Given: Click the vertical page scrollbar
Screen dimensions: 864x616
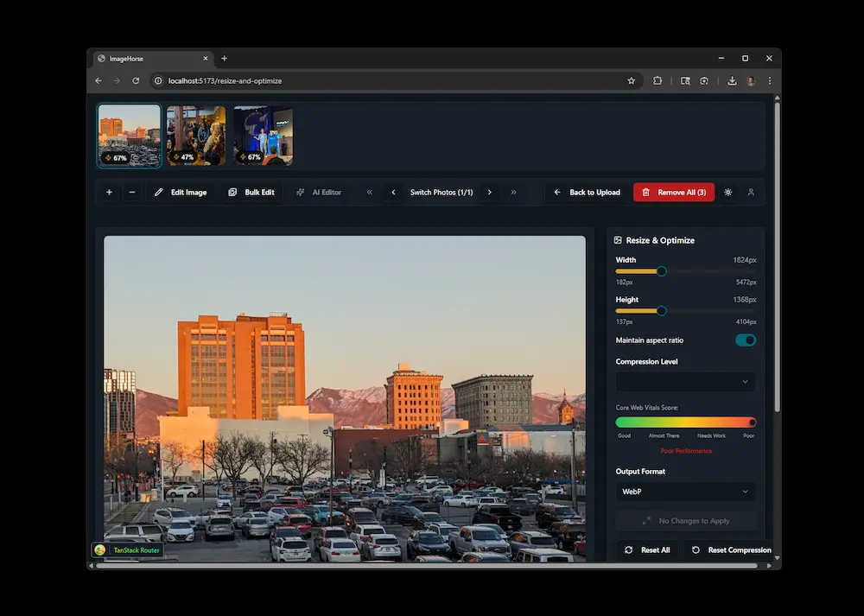Looking at the screenshot, I should click(x=778, y=257).
